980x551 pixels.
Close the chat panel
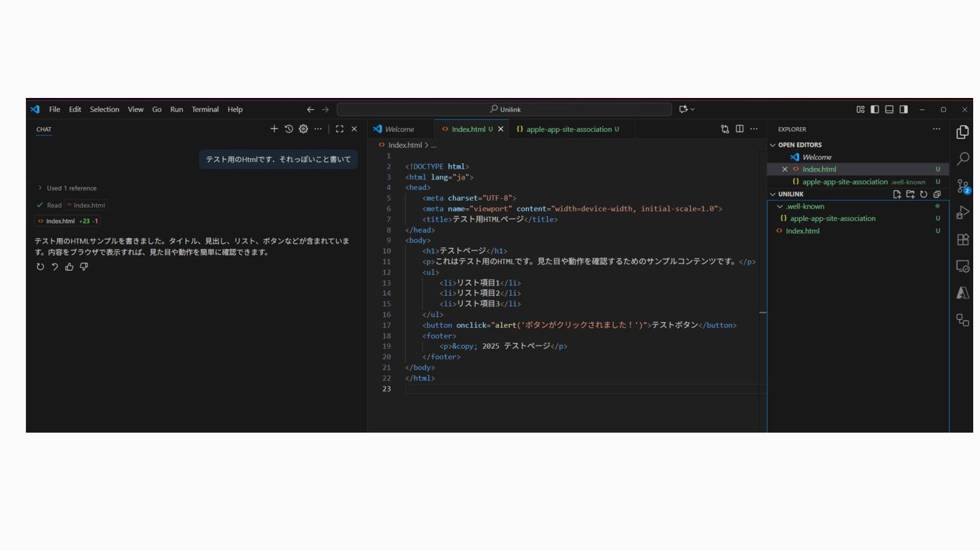coord(354,129)
